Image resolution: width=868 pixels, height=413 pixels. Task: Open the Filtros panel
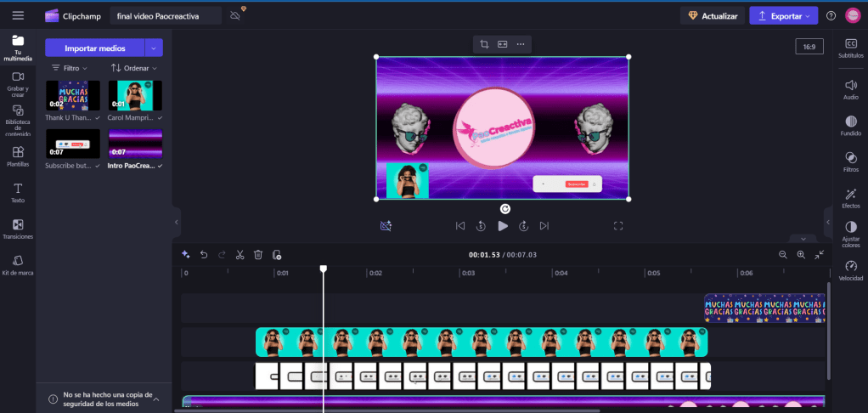pos(850,161)
